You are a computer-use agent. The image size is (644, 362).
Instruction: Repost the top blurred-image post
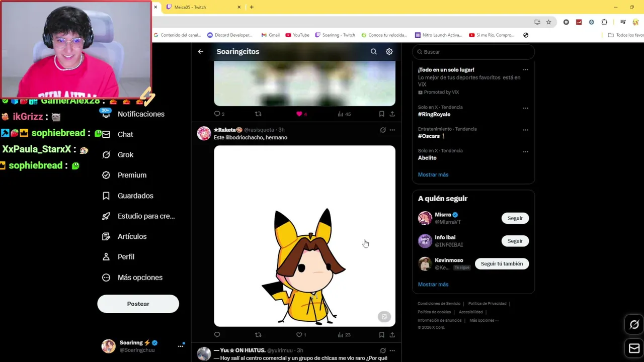coord(258,114)
